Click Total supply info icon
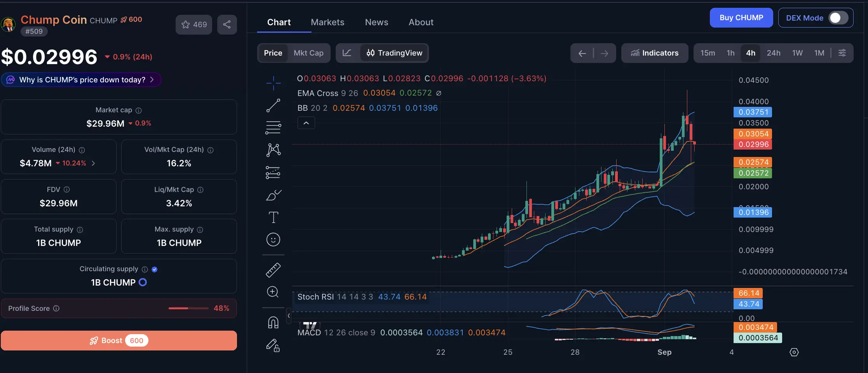Image resolution: width=868 pixels, height=373 pixels. pyautogui.click(x=80, y=230)
